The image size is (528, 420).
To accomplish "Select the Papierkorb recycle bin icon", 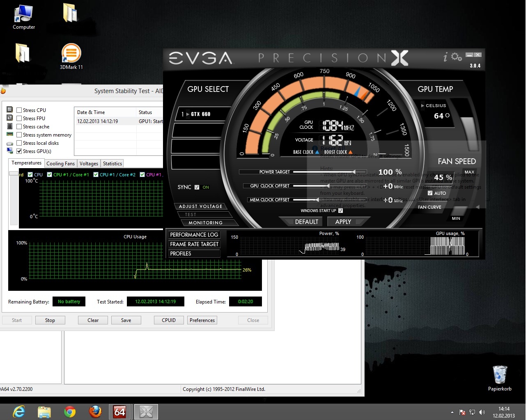I will pyautogui.click(x=500, y=378).
